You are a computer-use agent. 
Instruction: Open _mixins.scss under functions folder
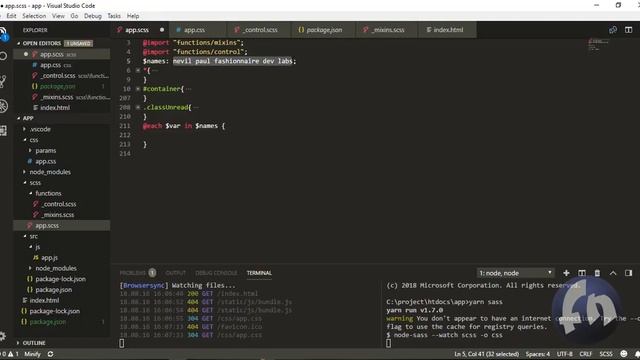coord(58,215)
